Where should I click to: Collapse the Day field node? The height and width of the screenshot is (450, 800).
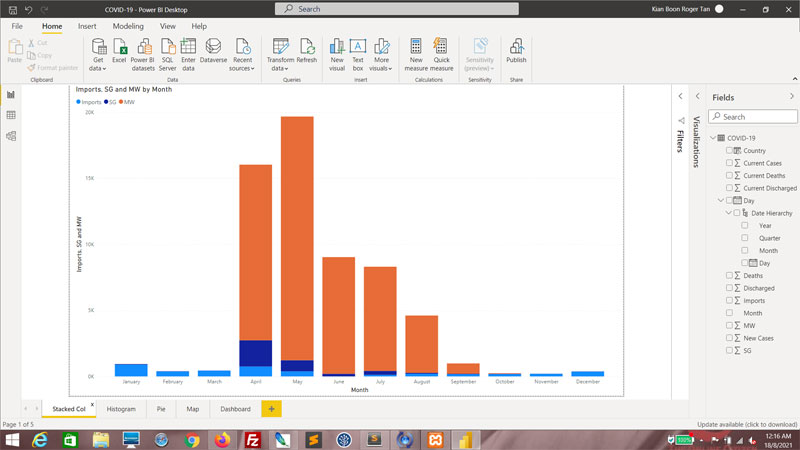coord(720,201)
